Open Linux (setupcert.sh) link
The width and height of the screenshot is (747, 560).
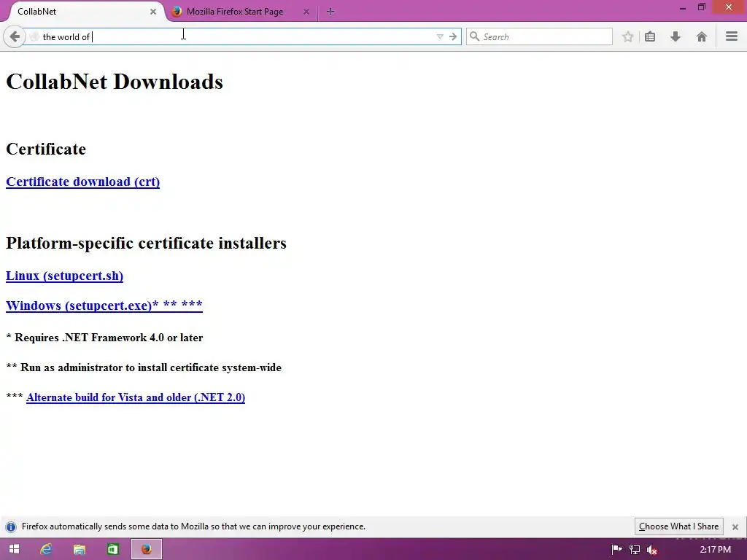click(64, 276)
